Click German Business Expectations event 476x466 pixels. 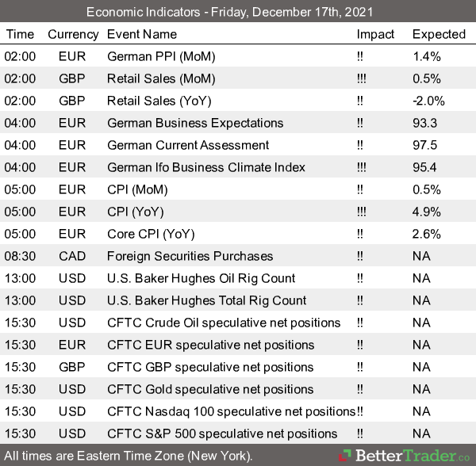coord(195,123)
